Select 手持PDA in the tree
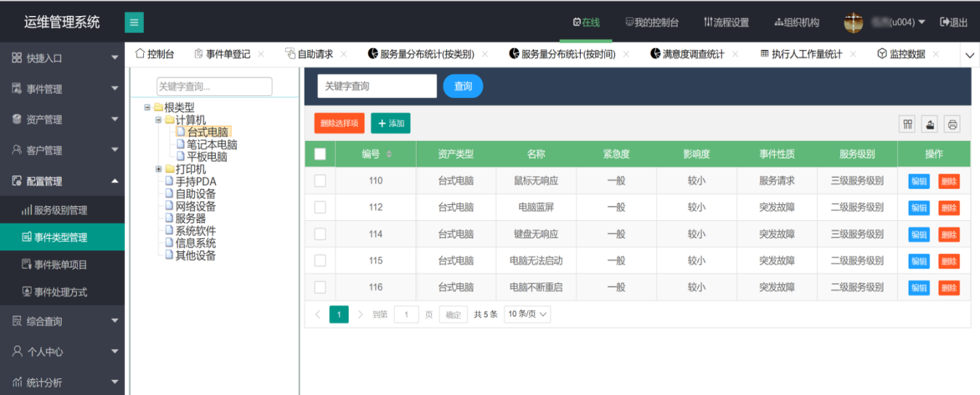 pyautogui.click(x=196, y=182)
